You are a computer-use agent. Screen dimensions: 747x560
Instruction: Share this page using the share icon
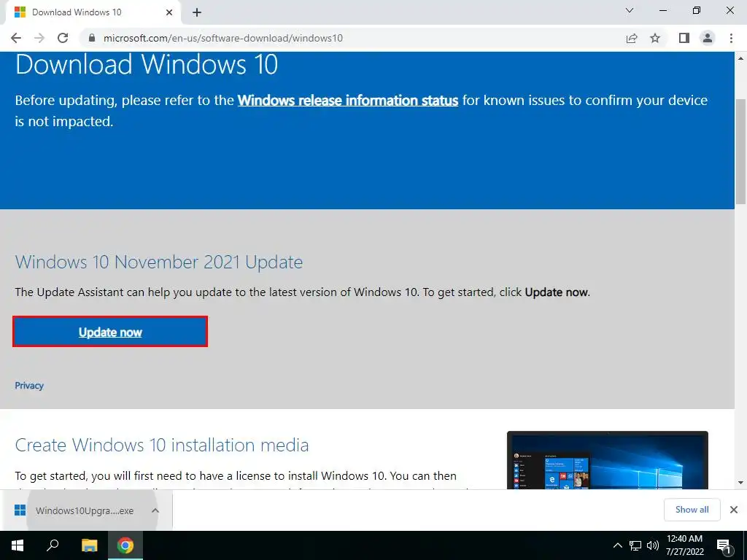tap(632, 38)
